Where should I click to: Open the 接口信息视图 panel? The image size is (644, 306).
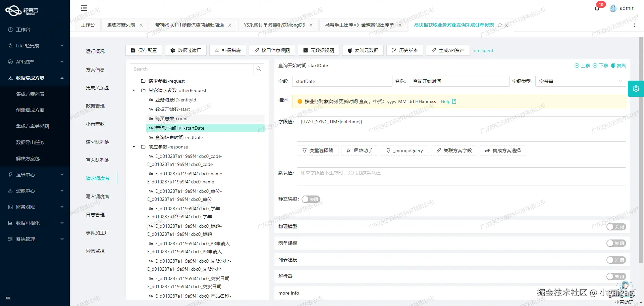pos(272,50)
